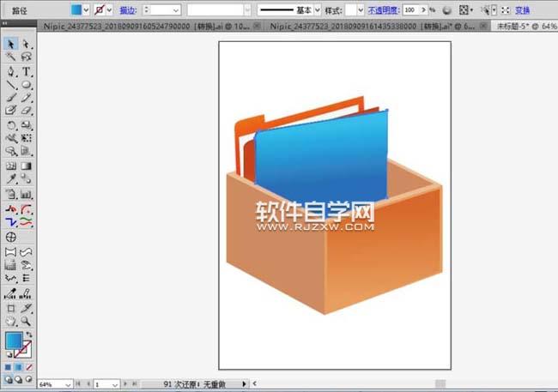Open the Select Similar Objects dropdown arrow

494,10
